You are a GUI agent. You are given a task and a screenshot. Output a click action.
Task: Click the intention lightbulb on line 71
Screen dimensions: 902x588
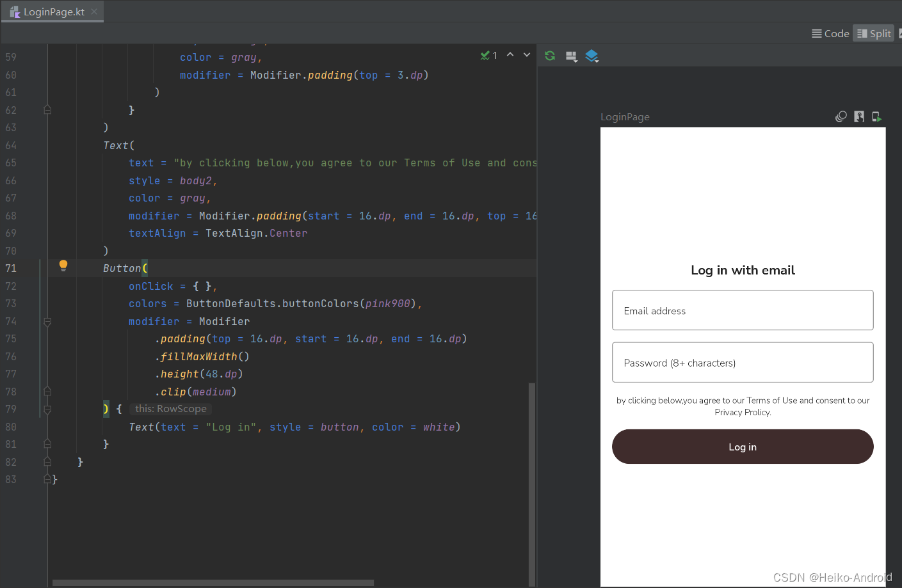tap(63, 266)
